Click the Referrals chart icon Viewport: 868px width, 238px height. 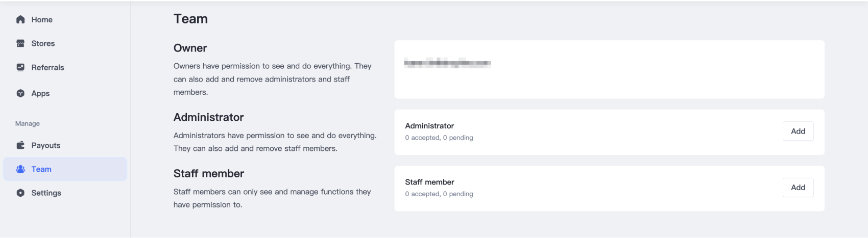20,67
